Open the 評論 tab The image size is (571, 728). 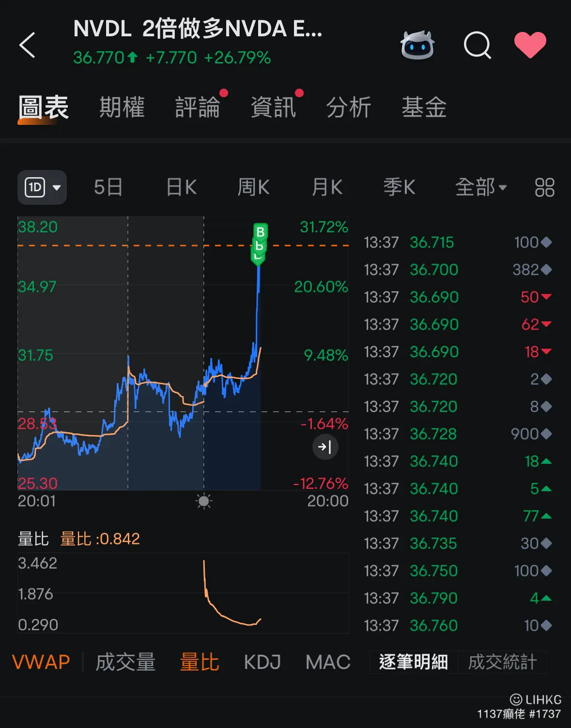pos(198,107)
